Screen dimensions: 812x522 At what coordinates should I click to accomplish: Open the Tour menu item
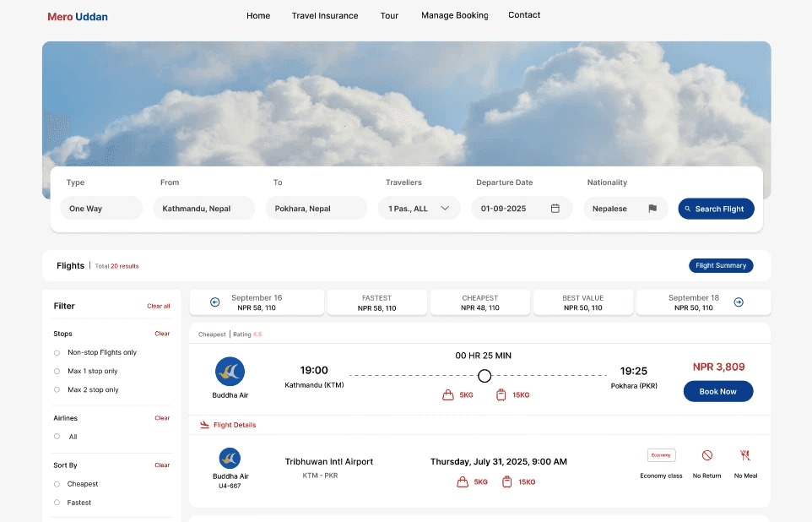pyautogui.click(x=389, y=15)
